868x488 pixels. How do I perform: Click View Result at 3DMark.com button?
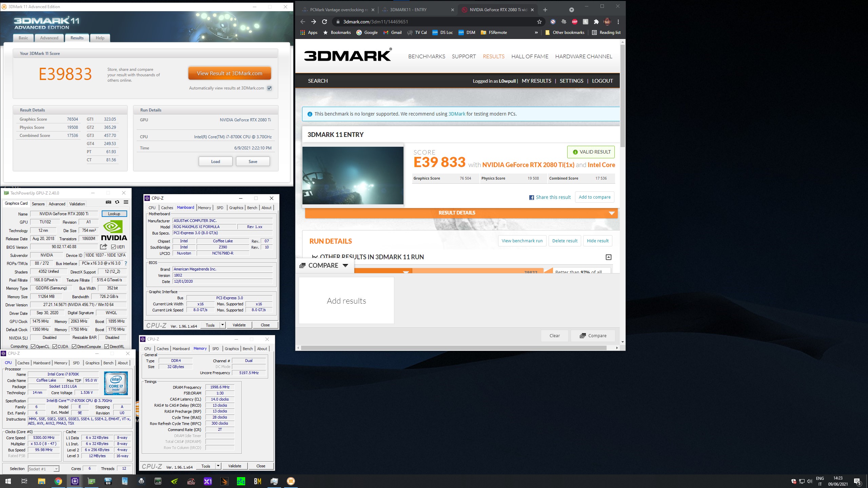point(230,73)
